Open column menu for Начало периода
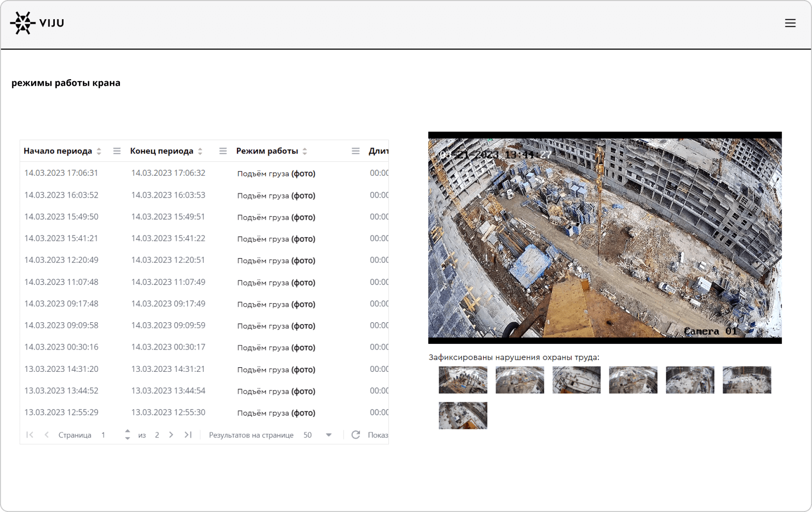The image size is (812, 512). pos(117,151)
